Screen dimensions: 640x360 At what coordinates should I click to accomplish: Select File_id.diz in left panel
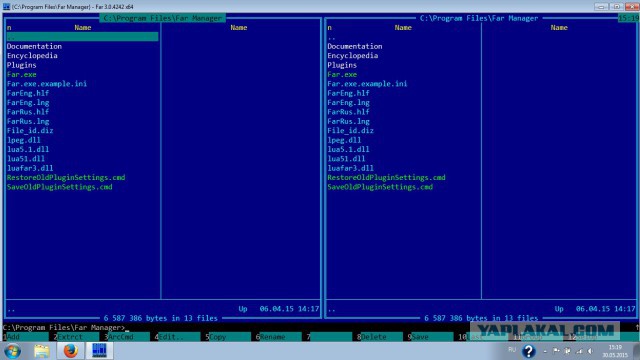(30, 131)
